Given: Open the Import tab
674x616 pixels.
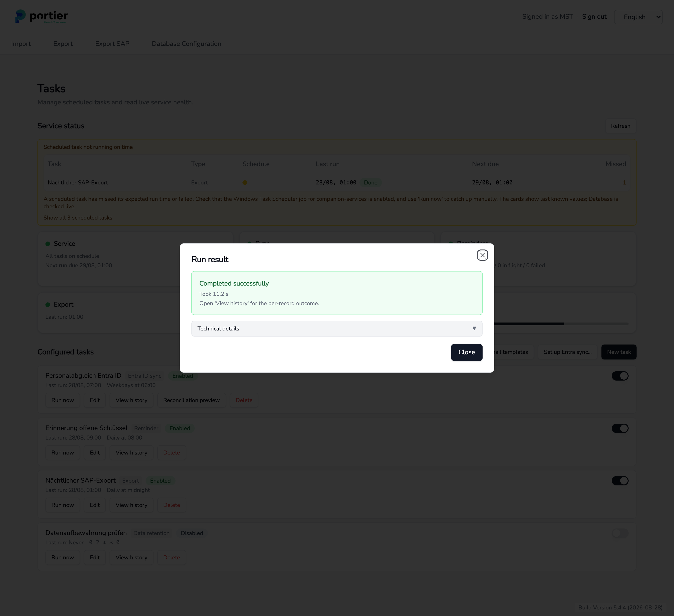Looking at the screenshot, I should coord(21,44).
